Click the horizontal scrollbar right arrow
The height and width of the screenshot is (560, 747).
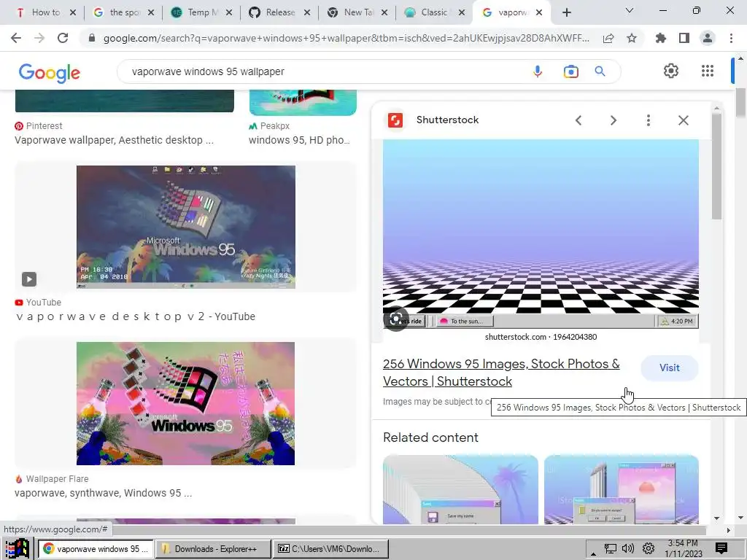[x=728, y=530]
